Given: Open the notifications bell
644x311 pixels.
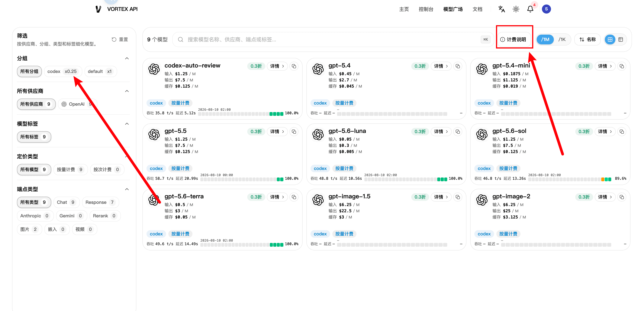Looking at the screenshot, I should (530, 9).
